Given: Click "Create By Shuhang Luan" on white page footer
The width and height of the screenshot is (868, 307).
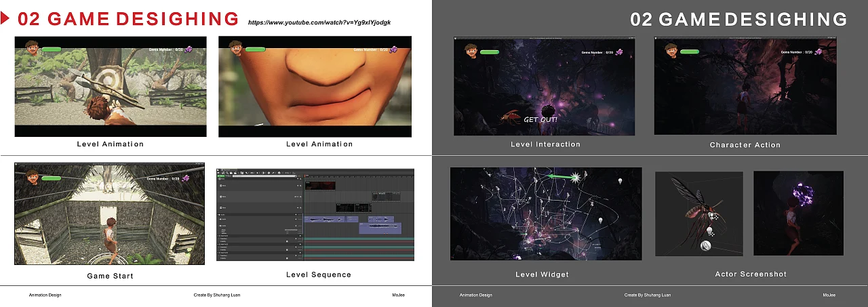Looking at the screenshot, I should (x=217, y=295).
